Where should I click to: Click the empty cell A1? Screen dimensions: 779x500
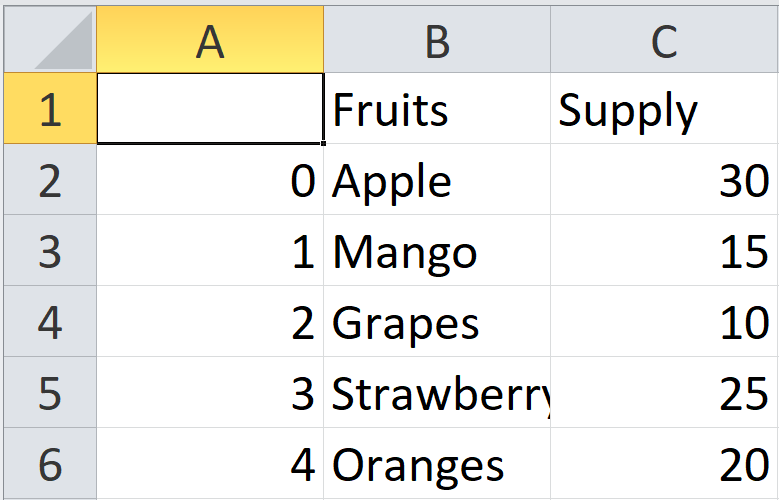click(210, 108)
